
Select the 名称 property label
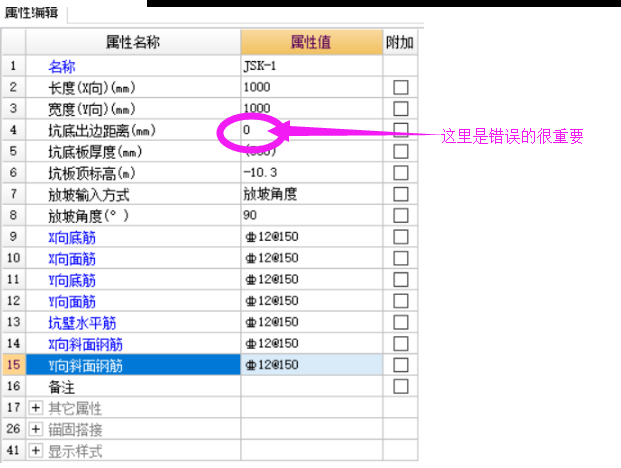pos(62,67)
